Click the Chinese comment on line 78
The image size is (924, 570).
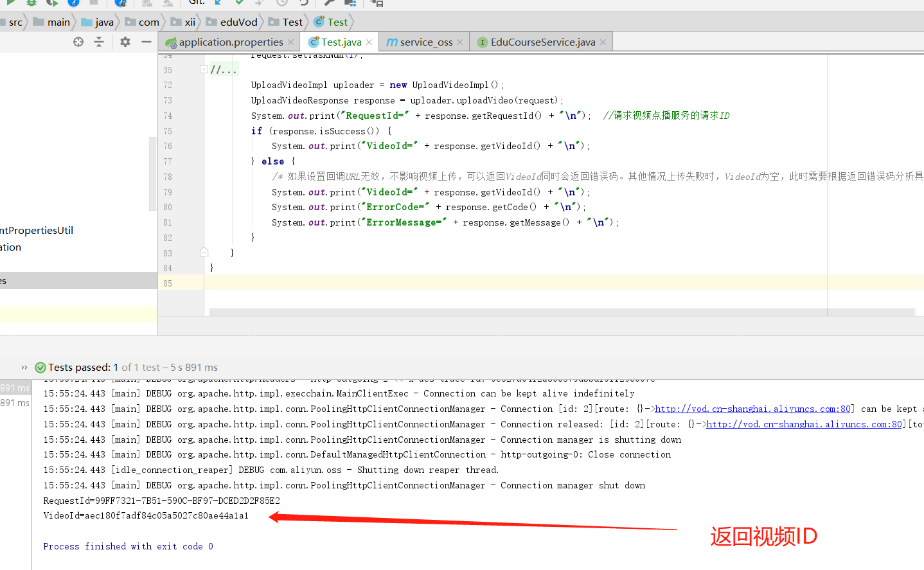click(598, 177)
